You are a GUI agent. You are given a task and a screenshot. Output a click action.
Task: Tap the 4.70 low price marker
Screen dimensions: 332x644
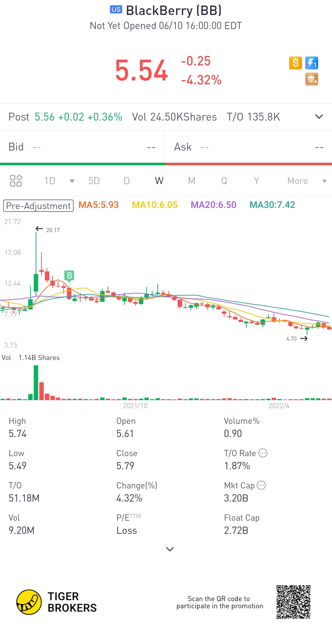[297, 339]
